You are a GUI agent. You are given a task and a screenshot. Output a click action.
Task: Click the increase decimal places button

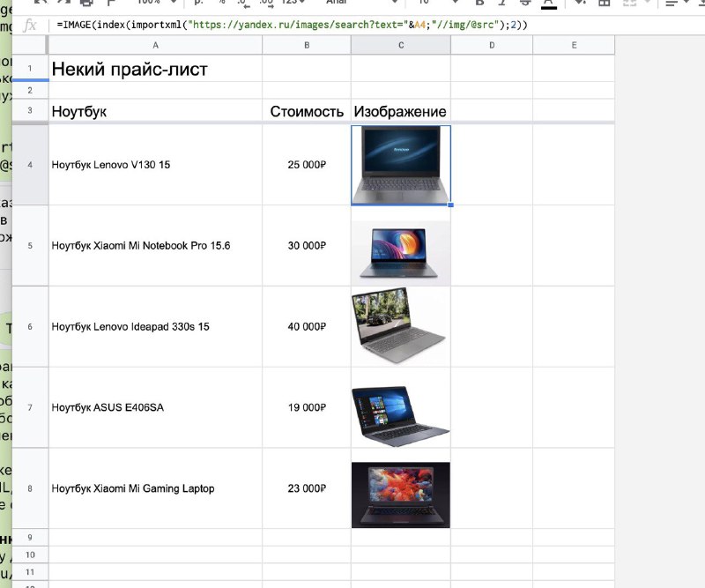266,3
